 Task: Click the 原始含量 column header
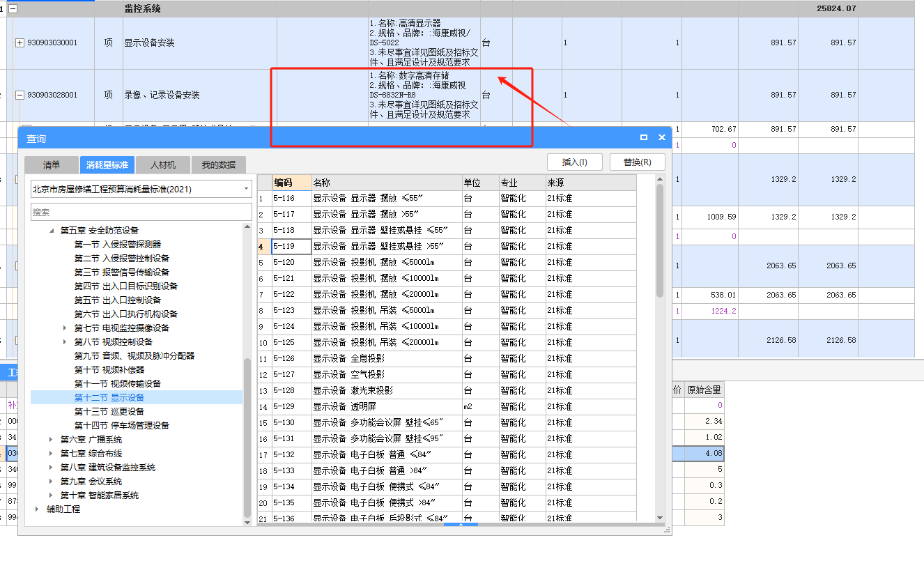click(x=704, y=390)
